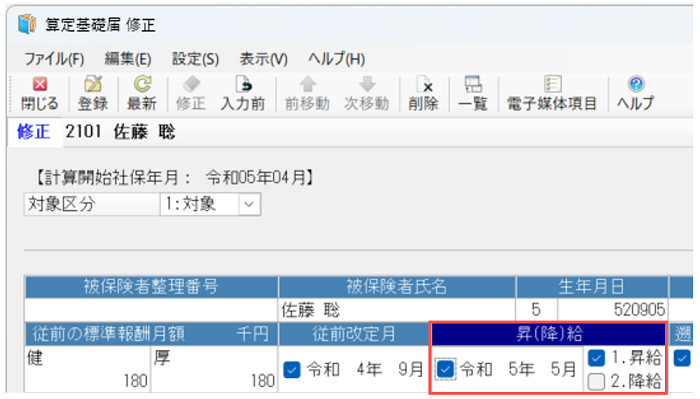Toggle the 1.昇給 checkbox

tap(596, 357)
